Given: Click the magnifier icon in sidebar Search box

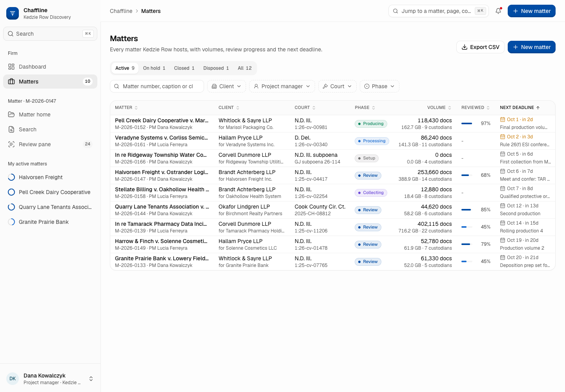Looking at the screenshot, I should click(x=11, y=34).
